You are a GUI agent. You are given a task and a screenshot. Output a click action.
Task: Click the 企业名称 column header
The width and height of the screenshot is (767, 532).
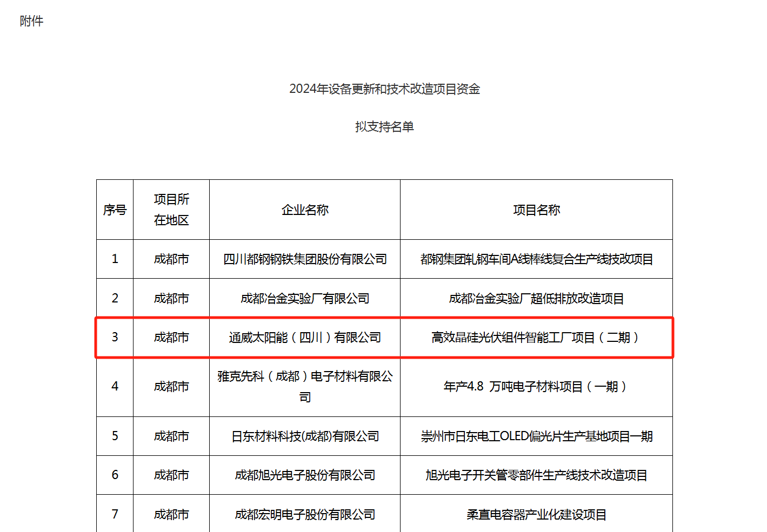[304, 210]
